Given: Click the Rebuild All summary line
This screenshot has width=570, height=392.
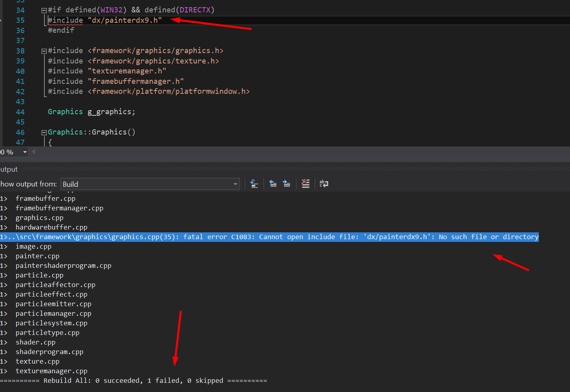Looking at the screenshot, I should (x=133, y=381).
